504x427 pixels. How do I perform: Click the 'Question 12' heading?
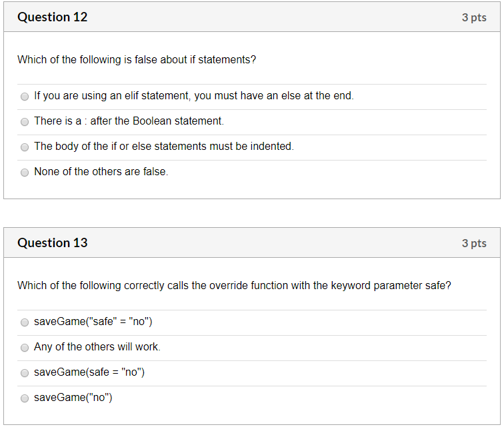coord(53,17)
